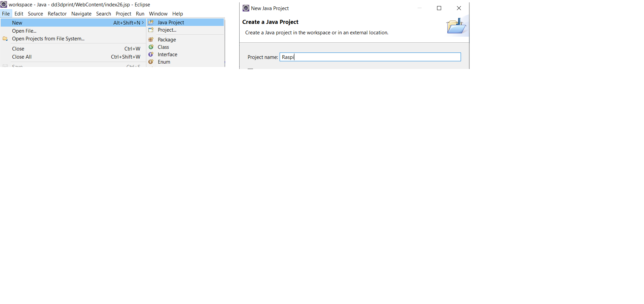Viewport: 644px width, 304px height.
Task: Choose Open File... from the File menu
Action: tap(24, 31)
